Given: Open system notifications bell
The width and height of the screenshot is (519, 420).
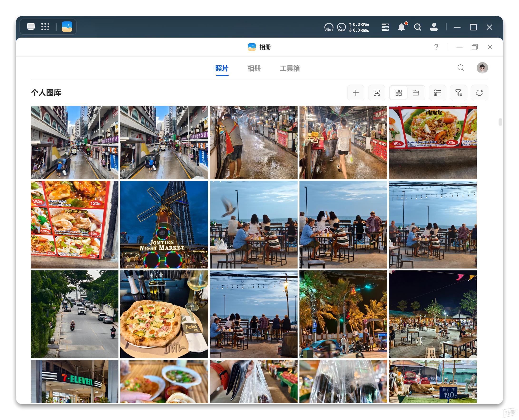Looking at the screenshot, I should tap(402, 27).
